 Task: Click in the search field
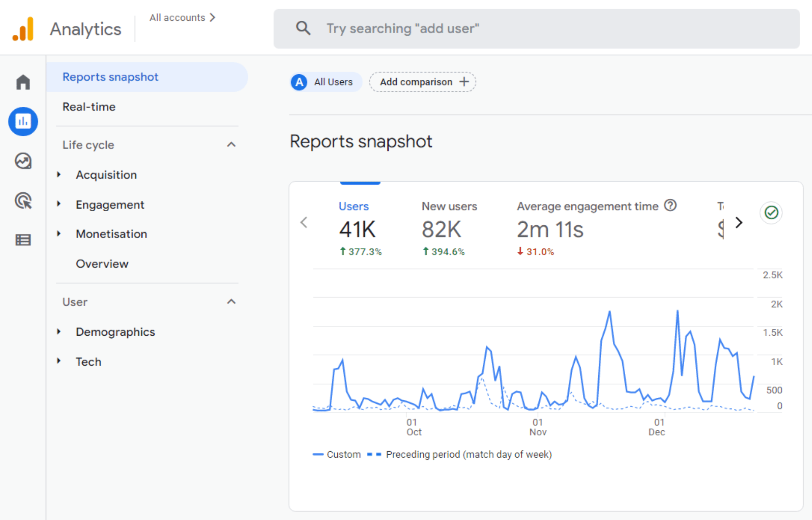(537, 29)
